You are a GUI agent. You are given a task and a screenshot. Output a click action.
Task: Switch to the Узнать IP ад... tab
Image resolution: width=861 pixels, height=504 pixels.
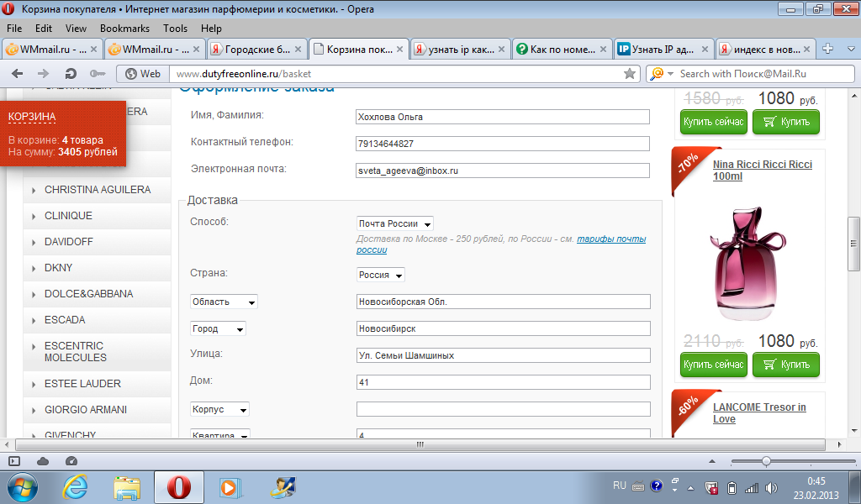[x=664, y=50]
